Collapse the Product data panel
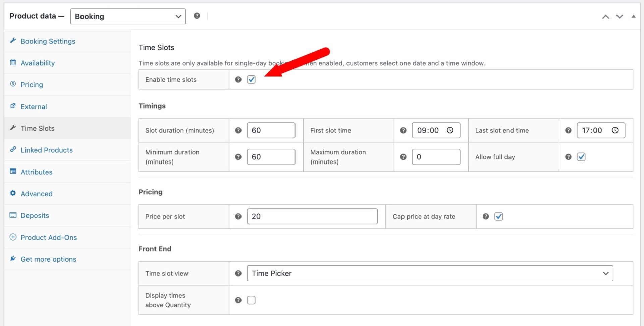Image resolution: width=644 pixels, height=326 pixels. tap(634, 16)
